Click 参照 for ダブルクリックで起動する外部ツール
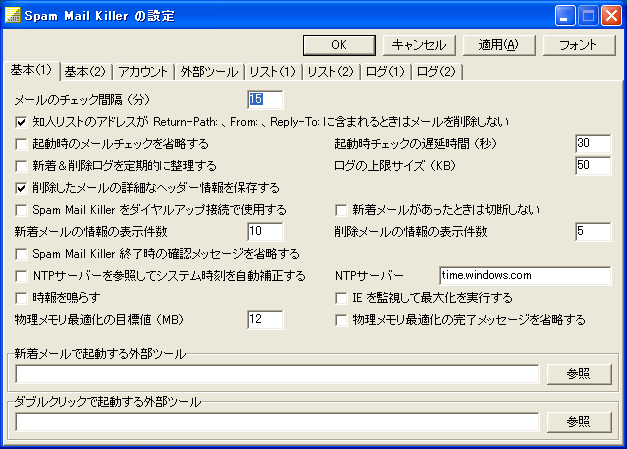This screenshot has width=627, height=449. point(579,422)
